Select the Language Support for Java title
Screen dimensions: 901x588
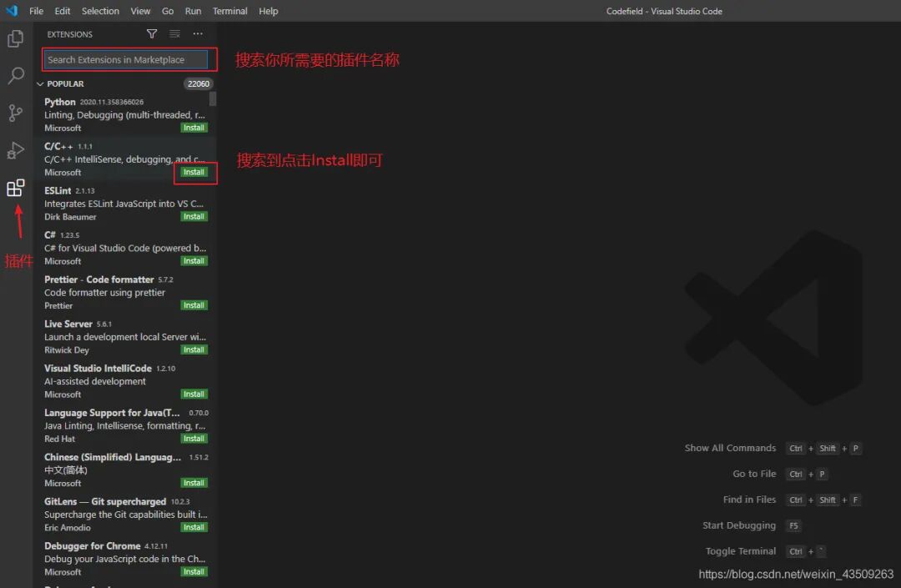[112, 412]
